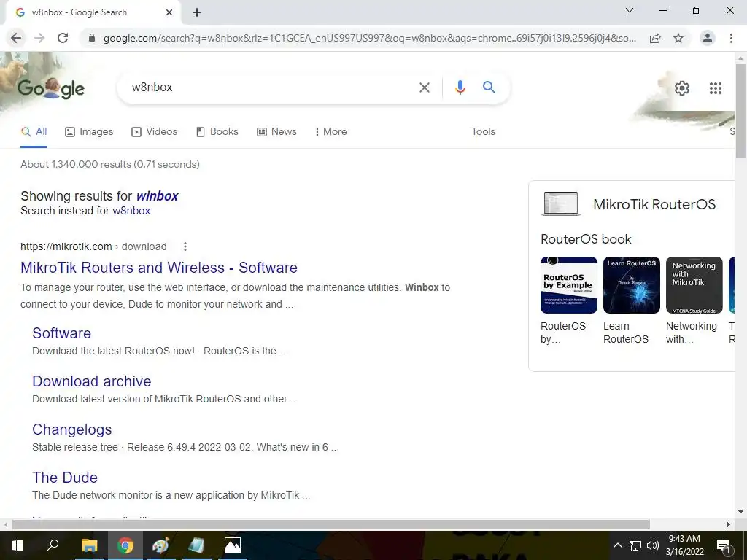747x560 pixels.
Task: Open network status tray icon
Action: [635, 545]
